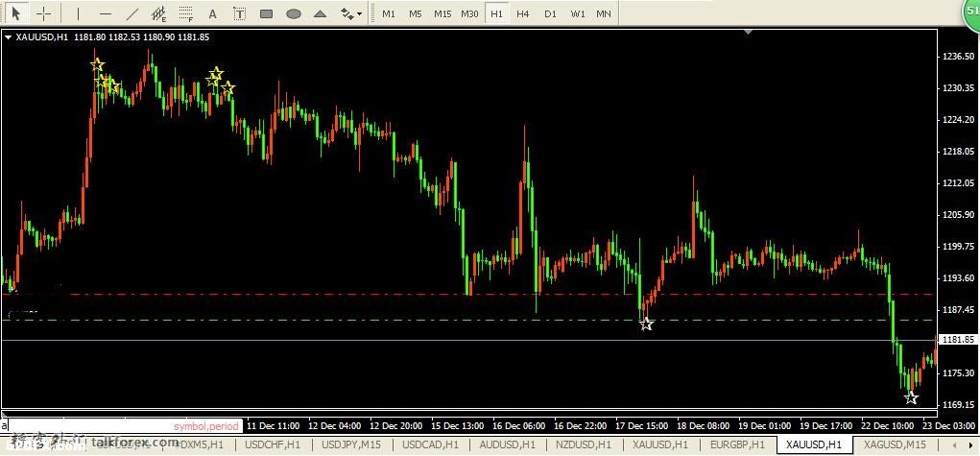Select the arrow cursor tool

click(x=16, y=13)
